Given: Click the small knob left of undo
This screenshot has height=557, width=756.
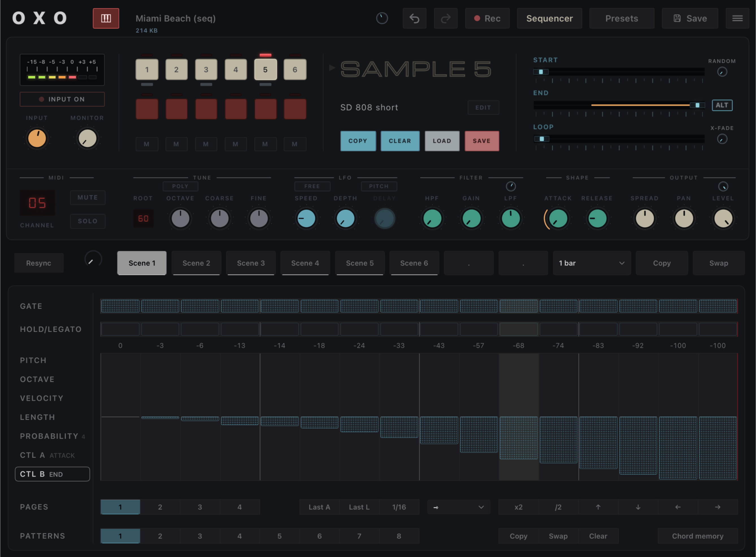Looking at the screenshot, I should pos(382,18).
